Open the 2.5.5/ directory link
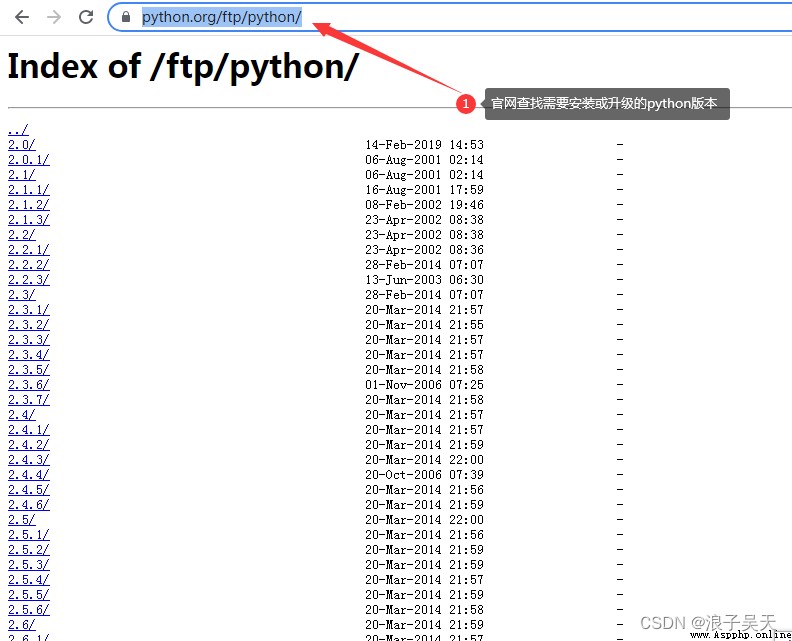 (29, 595)
